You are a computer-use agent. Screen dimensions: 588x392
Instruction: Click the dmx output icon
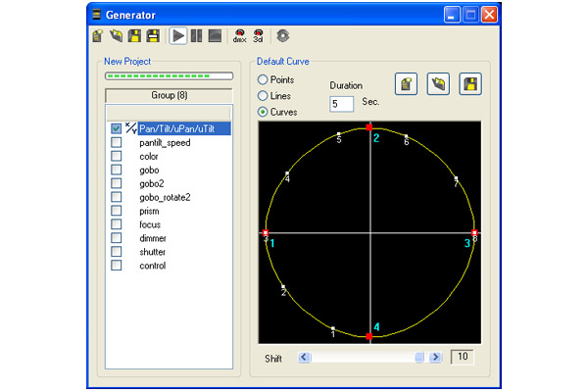click(x=239, y=36)
